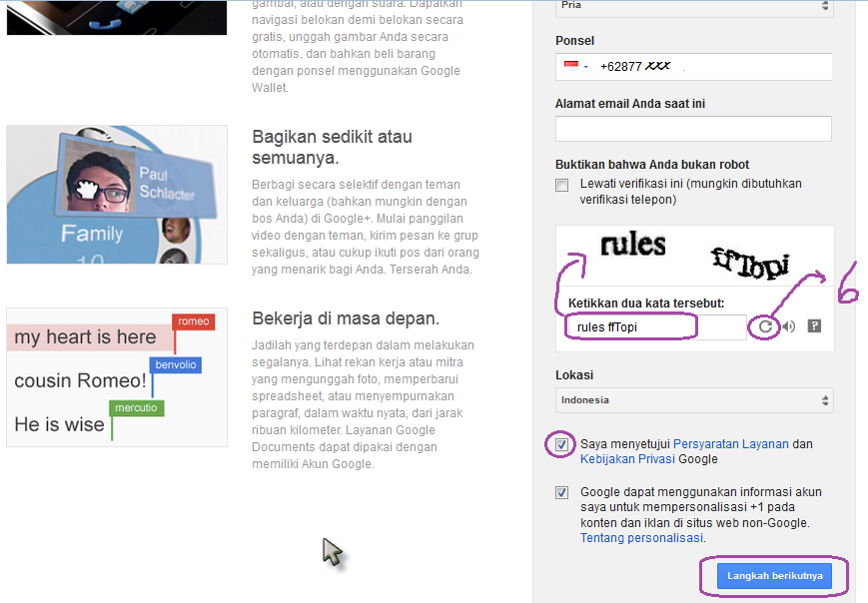
Task: Open the gender dropdown showing Pria
Action: click(x=694, y=7)
